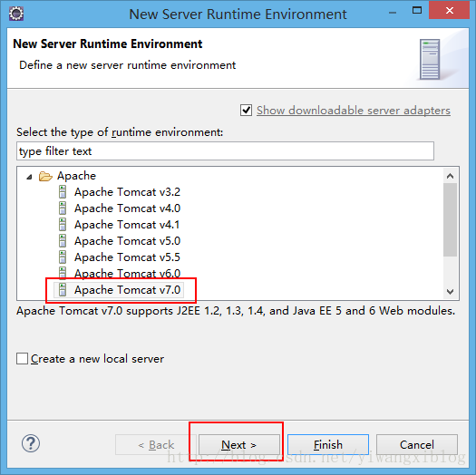Enable Create a new local server
Image resolution: width=476 pixels, height=475 pixels.
point(22,358)
